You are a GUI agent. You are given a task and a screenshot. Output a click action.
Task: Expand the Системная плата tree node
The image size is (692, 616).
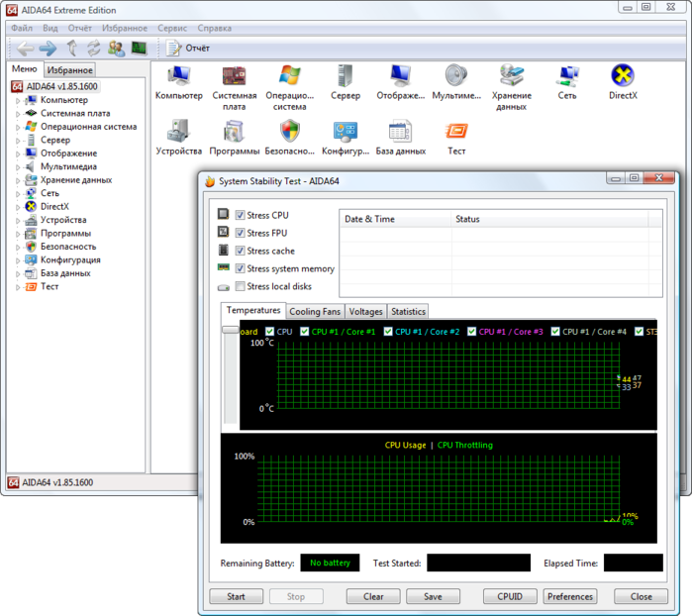pos(18,114)
